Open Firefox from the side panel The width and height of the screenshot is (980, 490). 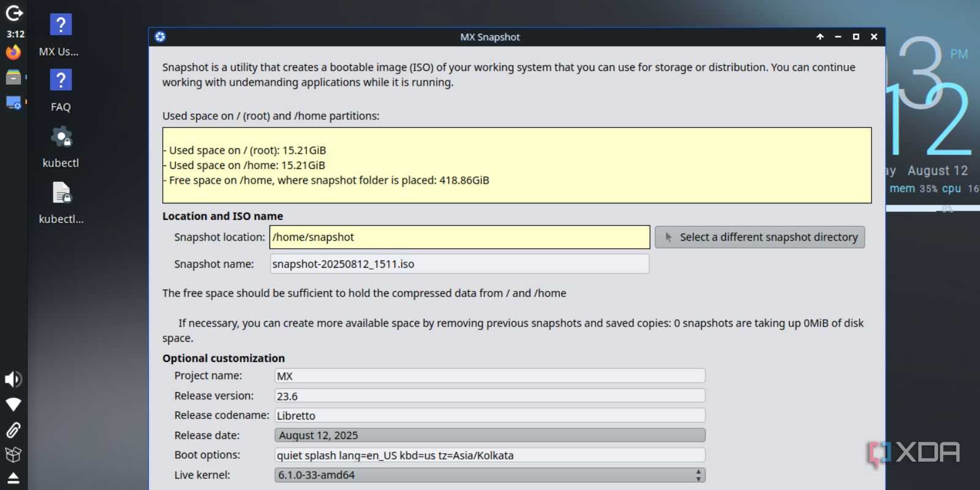pos(13,53)
